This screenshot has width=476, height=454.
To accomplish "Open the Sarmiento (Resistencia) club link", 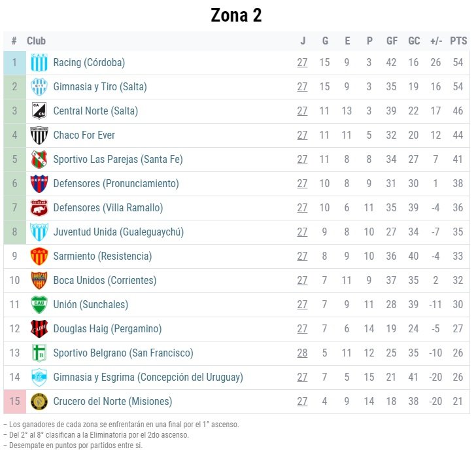I will (103, 256).
